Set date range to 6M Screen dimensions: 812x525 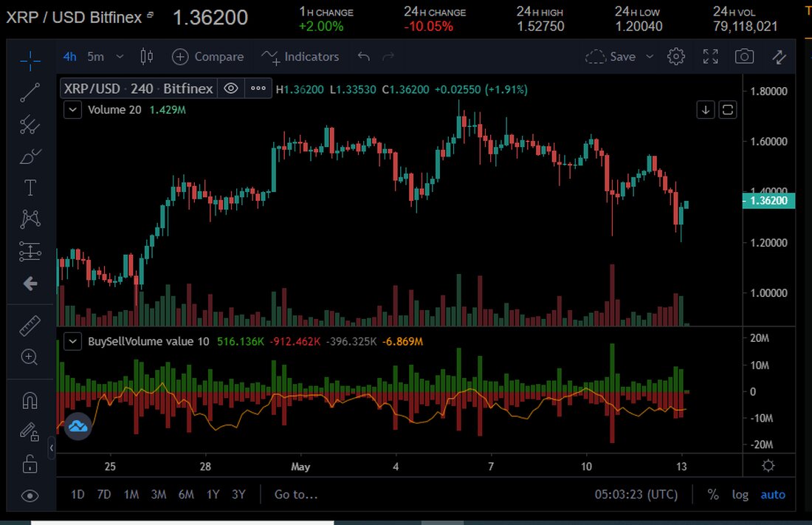pyautogui.click(x=186, y=495)
